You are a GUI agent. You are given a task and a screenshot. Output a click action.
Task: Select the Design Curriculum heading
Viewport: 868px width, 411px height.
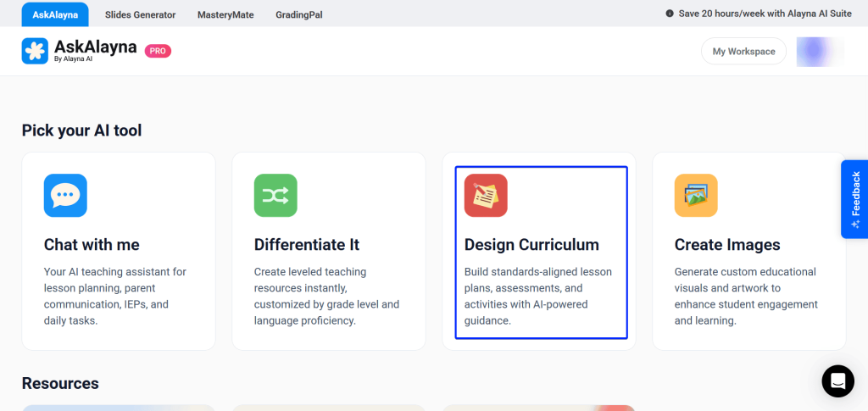coord(531,245)
